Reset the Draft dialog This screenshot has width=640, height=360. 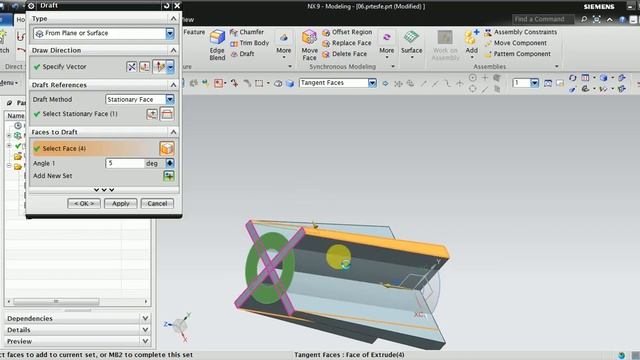coord(166,6)
